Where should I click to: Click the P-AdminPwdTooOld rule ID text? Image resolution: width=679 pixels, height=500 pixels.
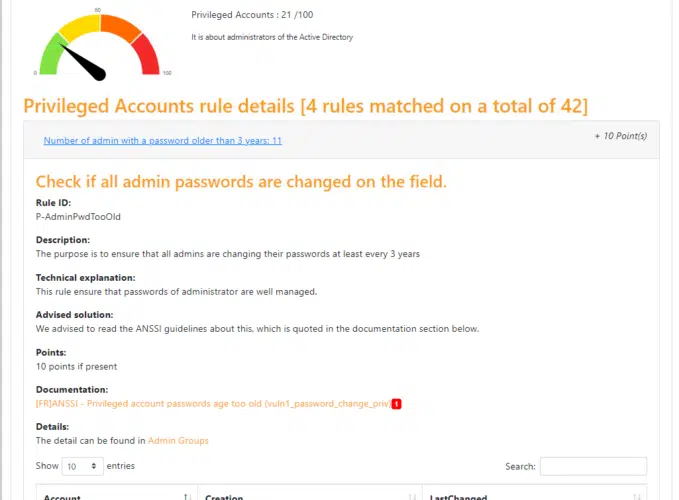click(78, 217)
